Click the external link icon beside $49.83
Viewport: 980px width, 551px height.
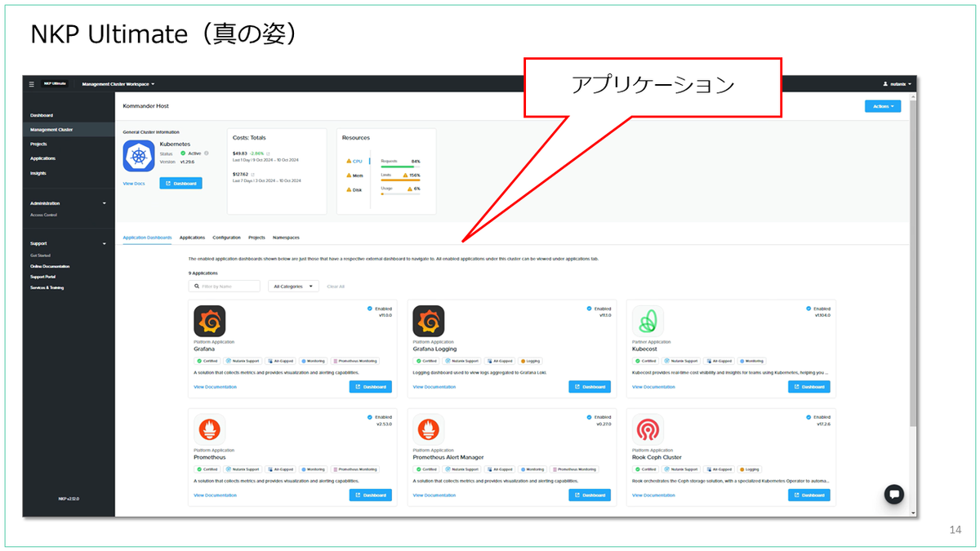[268, 153]
